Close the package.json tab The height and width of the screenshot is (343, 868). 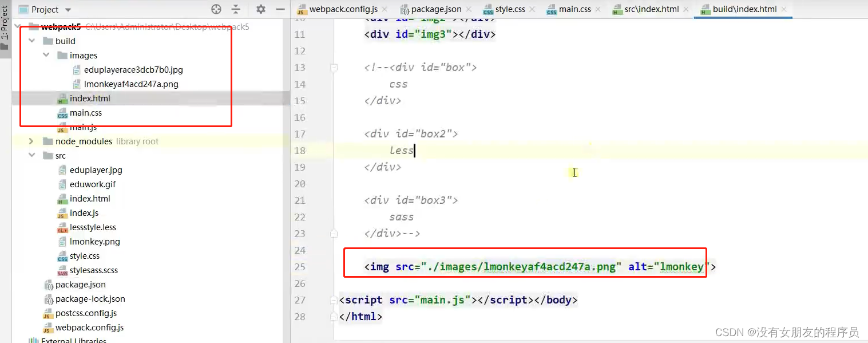pyautogui.click(x=469, y=10)
